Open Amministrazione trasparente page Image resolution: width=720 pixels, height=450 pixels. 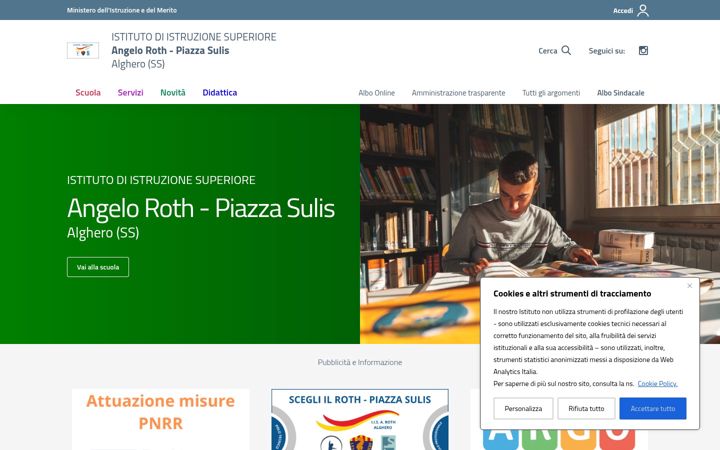(x=458, y=93)
